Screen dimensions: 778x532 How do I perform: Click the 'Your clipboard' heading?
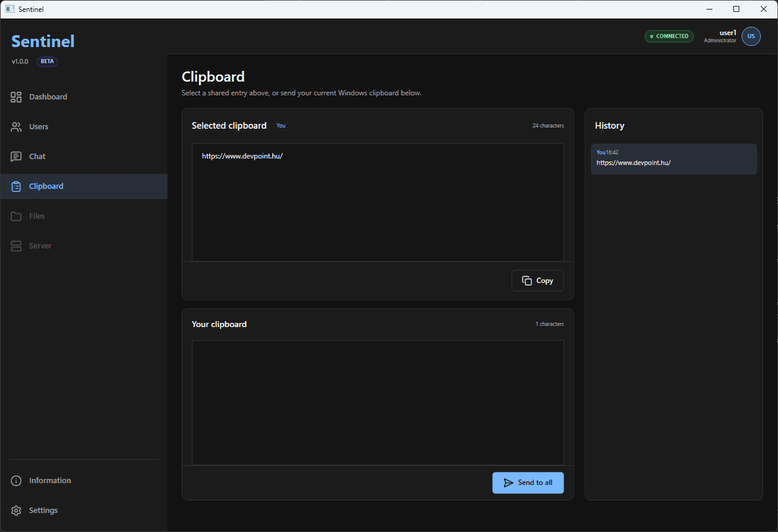coord(219,324)
